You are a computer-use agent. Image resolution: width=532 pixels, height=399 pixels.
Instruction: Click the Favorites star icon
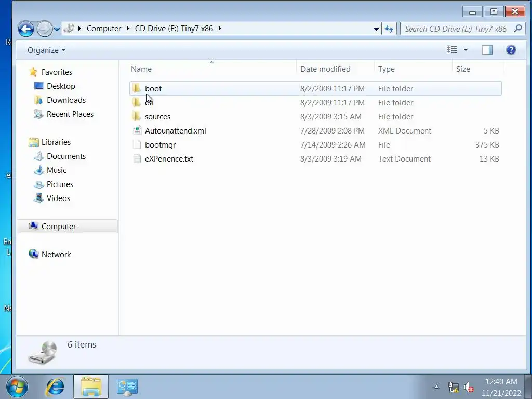[x=33, y=72]
